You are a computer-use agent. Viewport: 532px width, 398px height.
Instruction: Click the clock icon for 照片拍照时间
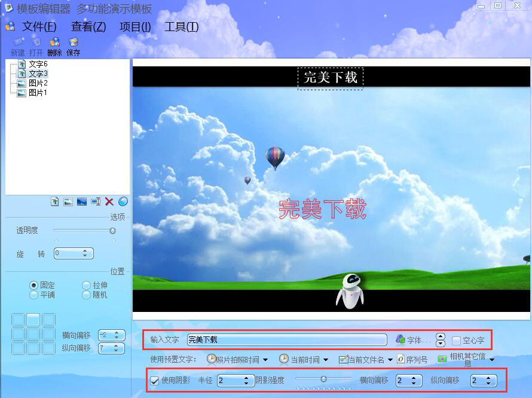pos(212,359)
